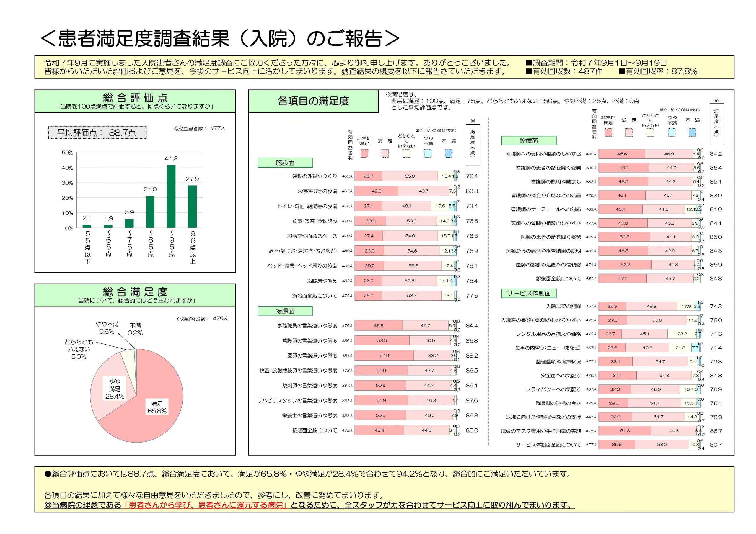The image size is (756, 534).
Task: Click the 満足度(点) column header on right
Action: [x=716, y=124]
